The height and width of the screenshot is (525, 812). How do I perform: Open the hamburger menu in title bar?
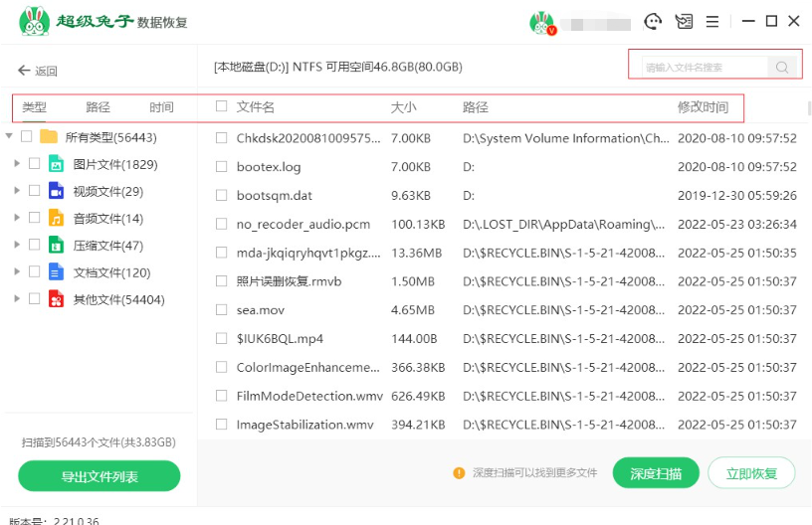pyautogui.click(x=712, y=21)
